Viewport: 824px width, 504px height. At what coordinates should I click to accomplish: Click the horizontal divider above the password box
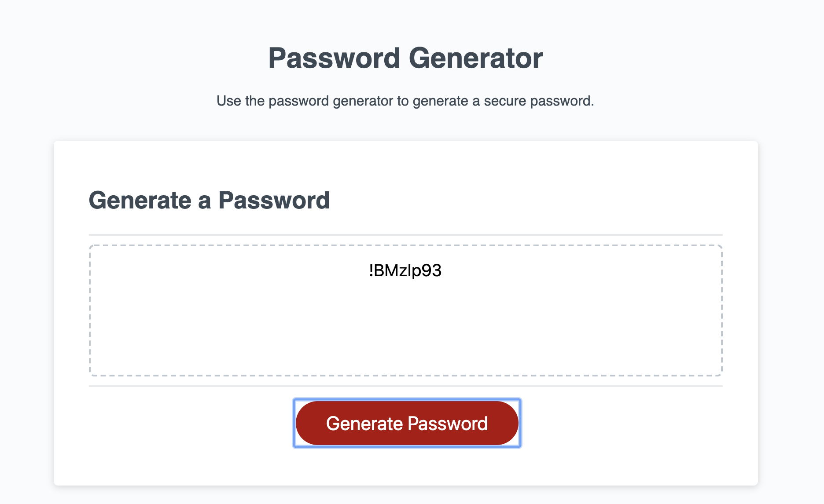[x=406, y=233]
